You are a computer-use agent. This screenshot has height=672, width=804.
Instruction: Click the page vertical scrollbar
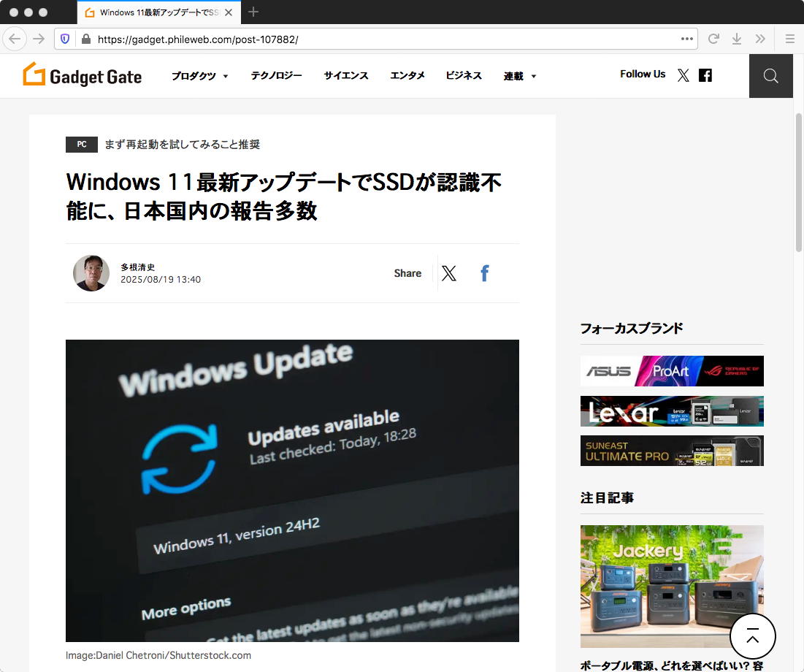[798, 182]
